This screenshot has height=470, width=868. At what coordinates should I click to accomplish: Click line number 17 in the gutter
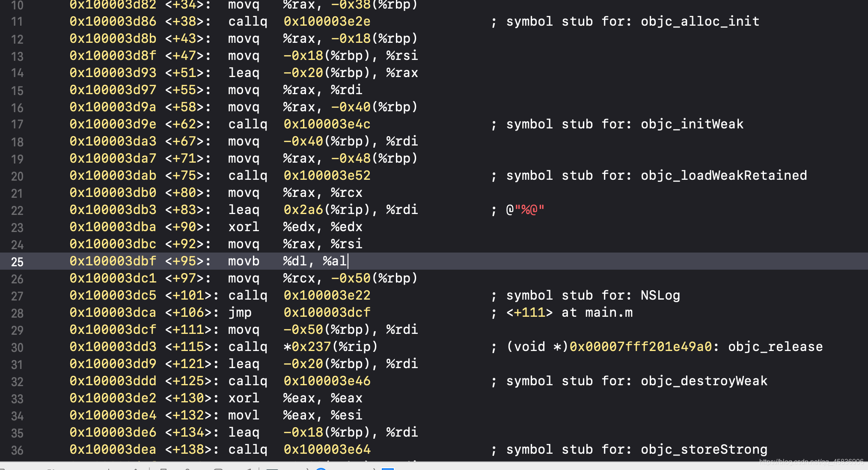tap(17, 125)
